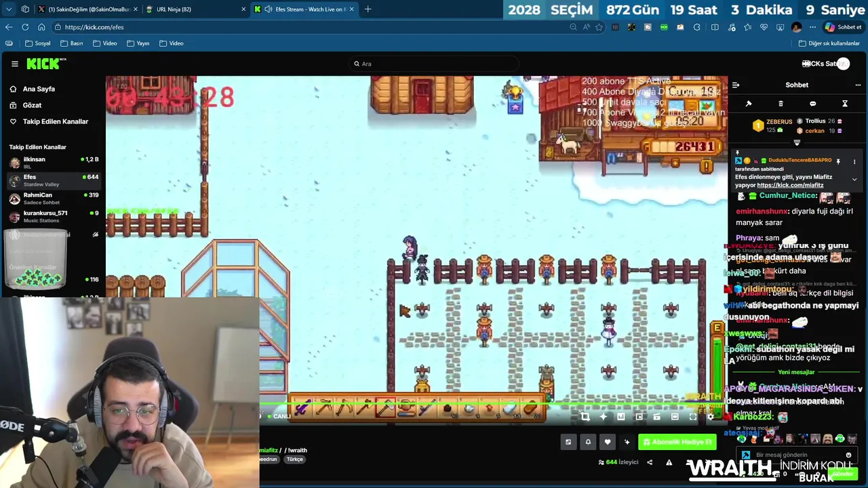Go to Ana Sayfa in sidebar
This screenshot has width=868, height=488.
(39, 89)
